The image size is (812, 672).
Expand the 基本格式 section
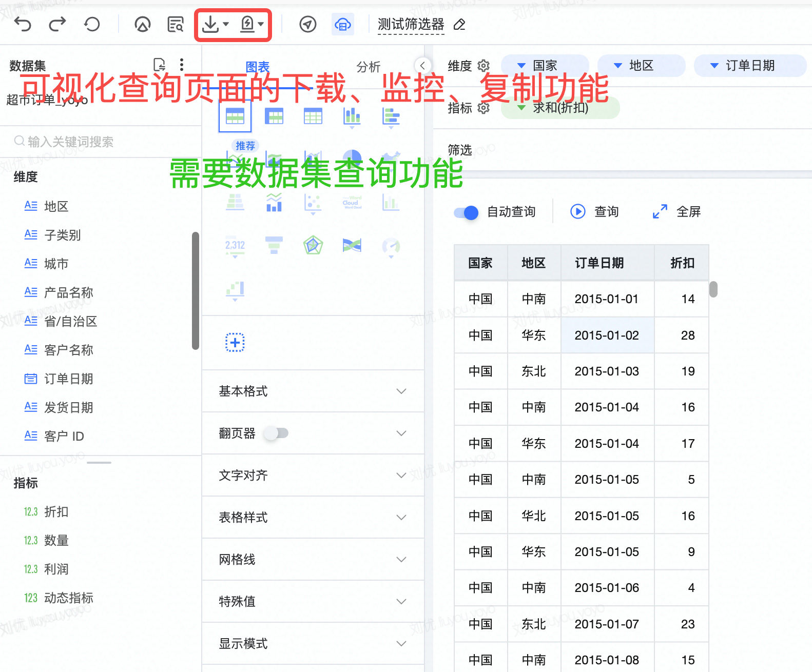coord(313,391)
